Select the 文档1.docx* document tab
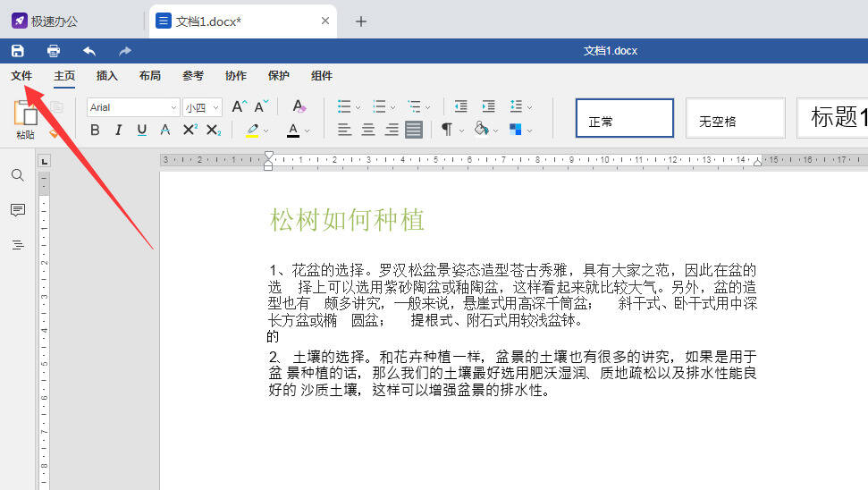 pyautogui.click(x=242, y=21)
